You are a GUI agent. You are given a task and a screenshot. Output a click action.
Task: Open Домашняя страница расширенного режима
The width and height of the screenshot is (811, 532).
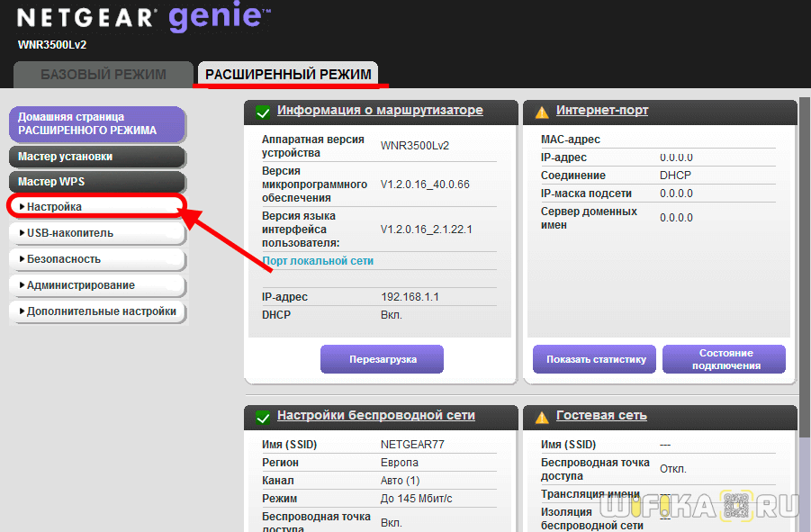pyautogui.click(x=96, y=124)
